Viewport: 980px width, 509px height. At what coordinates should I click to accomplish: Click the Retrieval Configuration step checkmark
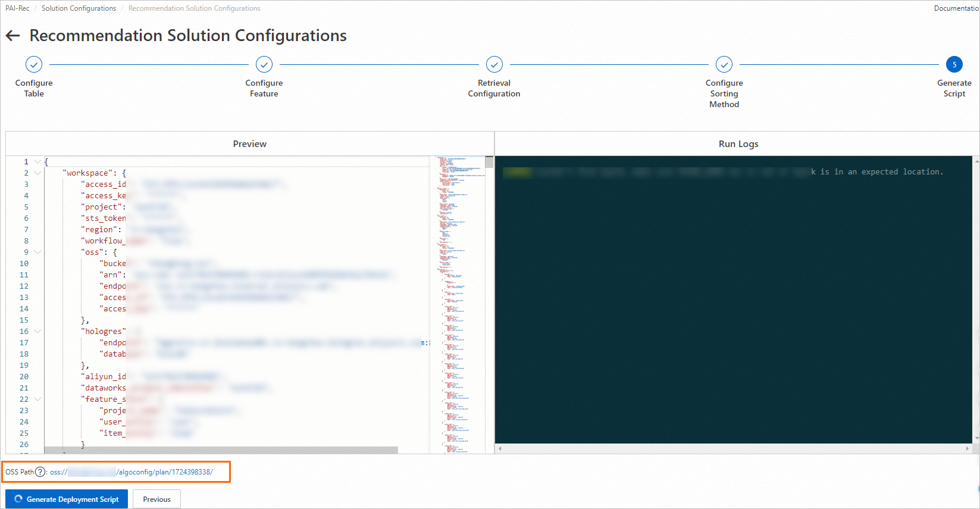(494, 64)
